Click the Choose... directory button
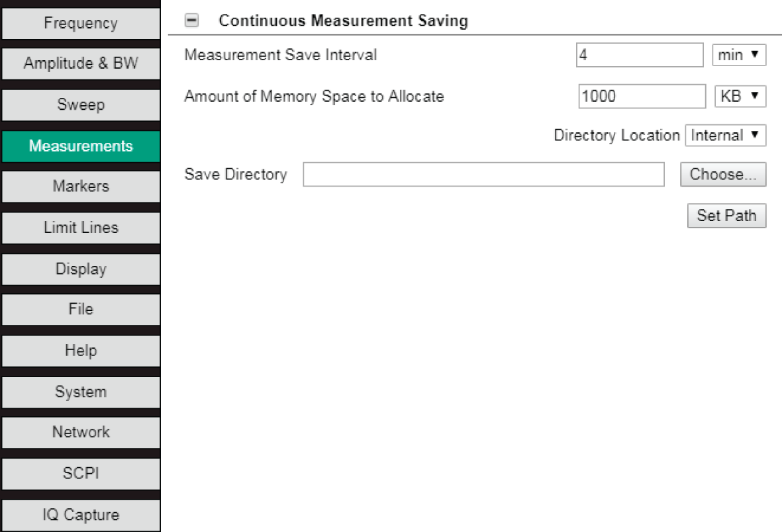This screenshot has width=782, height=532. (x=722, y=175)
